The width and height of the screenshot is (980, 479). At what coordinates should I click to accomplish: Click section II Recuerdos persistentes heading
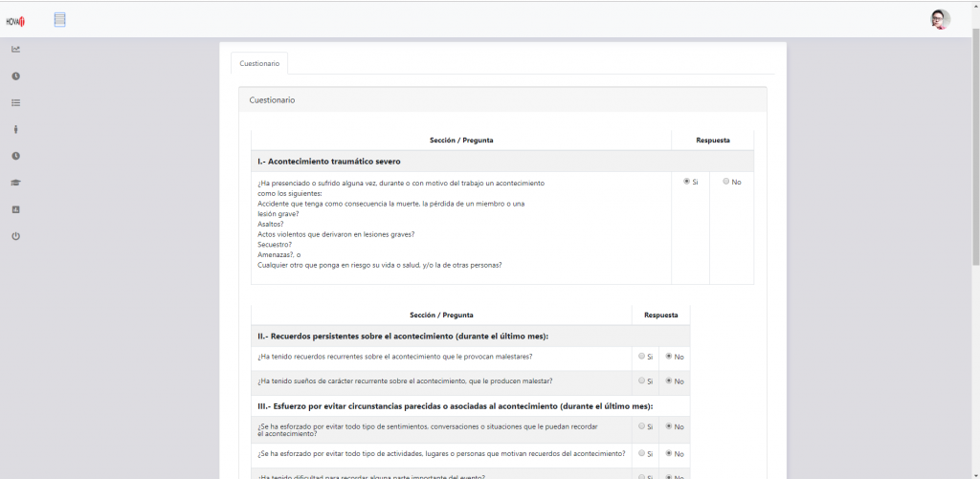(x=403, y=336)
